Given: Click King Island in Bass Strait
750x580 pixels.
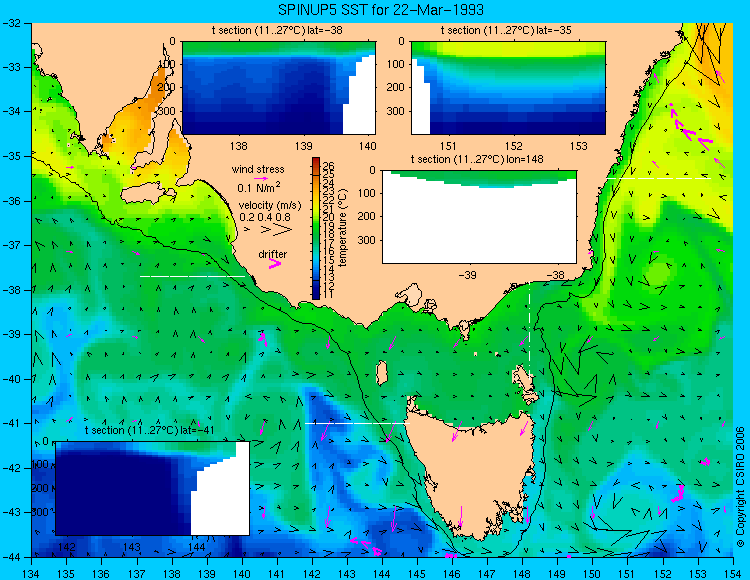Looking at the screenshot, I should point(382,373).
